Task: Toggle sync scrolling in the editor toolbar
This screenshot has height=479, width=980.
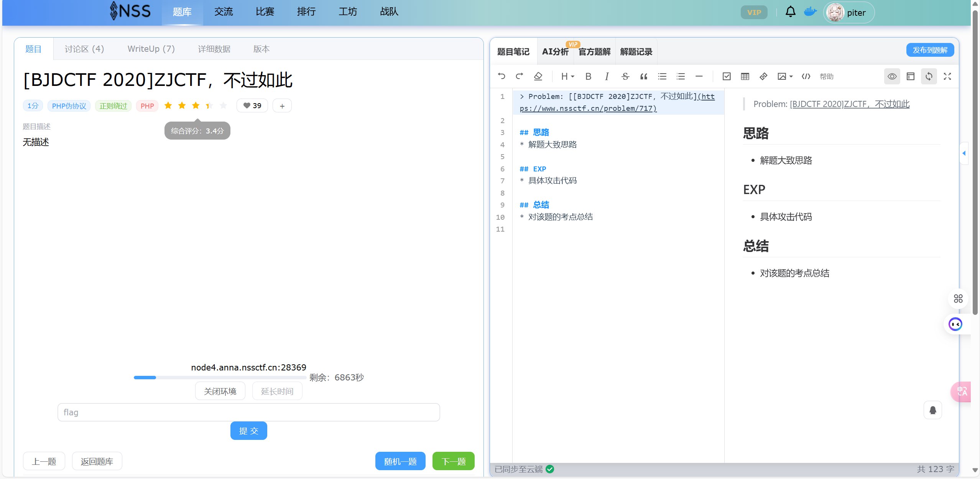Action: 929,76
